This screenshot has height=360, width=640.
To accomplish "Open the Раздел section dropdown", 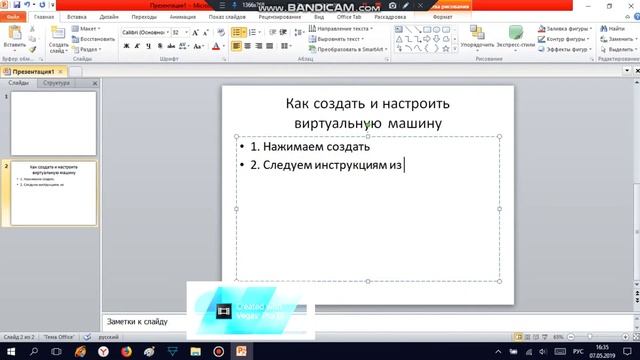I will pyautogui.click(x=87, y=49).
